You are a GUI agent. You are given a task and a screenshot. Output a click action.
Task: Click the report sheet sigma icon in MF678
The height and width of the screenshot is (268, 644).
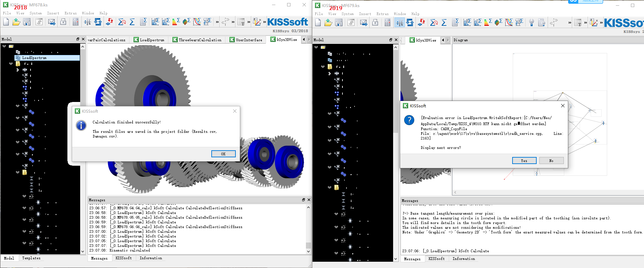pos(143,22)
